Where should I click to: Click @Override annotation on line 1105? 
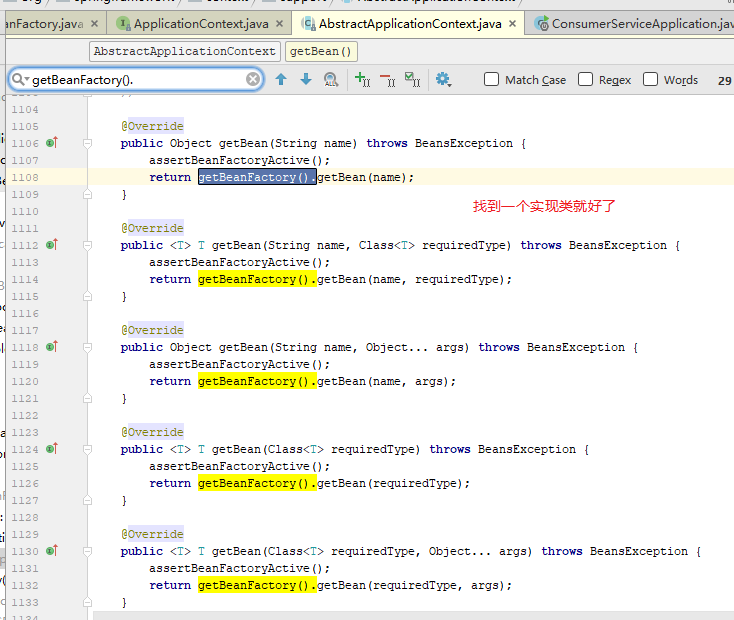[153, 126]
